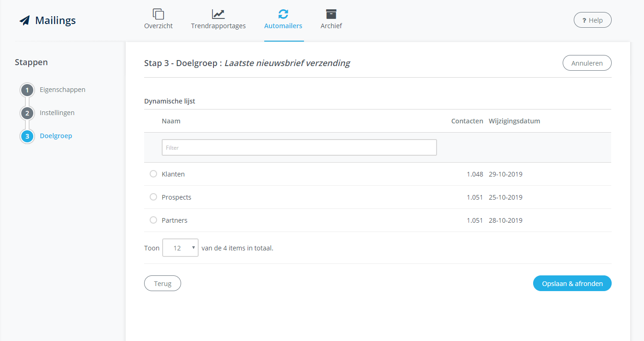Sort by the Contacten column header
644x341 pixels.
(x=467, y=121)
